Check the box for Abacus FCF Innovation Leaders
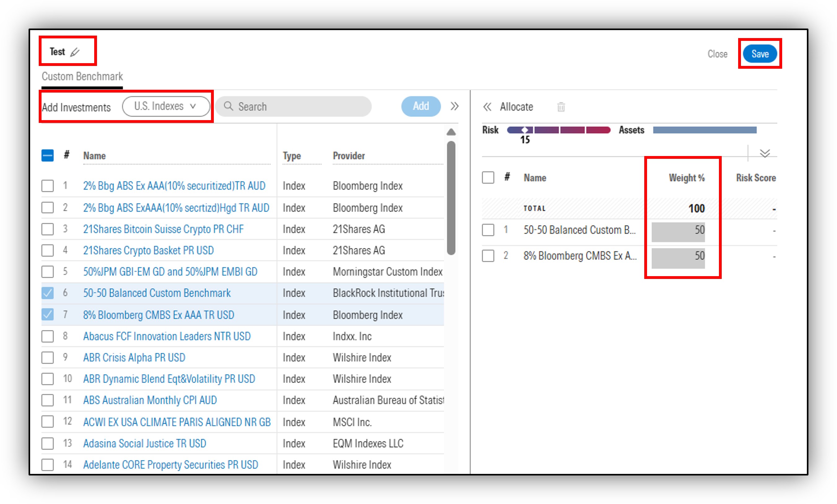Screen dimensions: 837x504 47,336
